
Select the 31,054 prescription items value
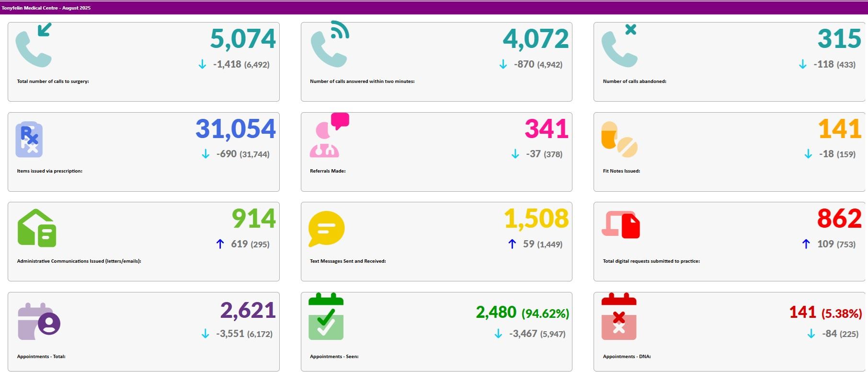coord(235,129)
